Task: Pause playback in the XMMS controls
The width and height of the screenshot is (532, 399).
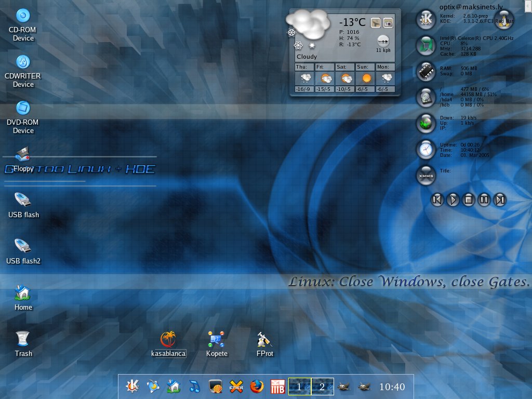Action: click(484, 199)
